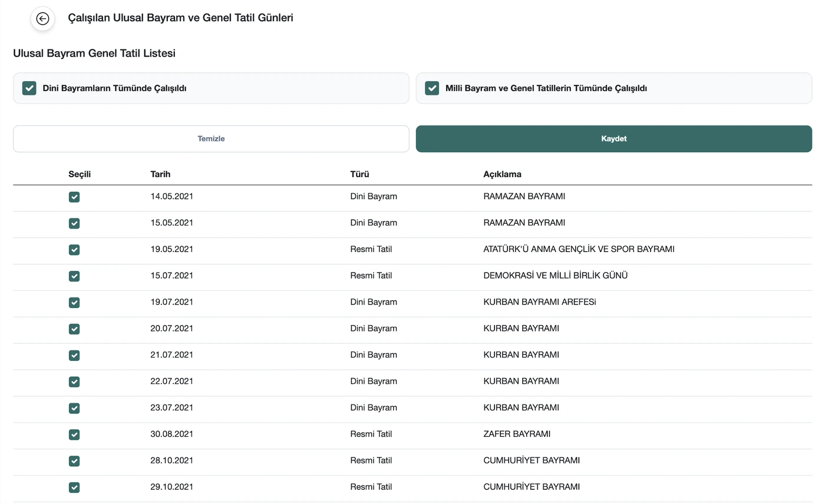Screen dimensions: 825x504
Task: Click ATATÜRK'Ü ANMA GENÇLİK VE SPOR BAYRAMI text
Action: pos(579,249)
